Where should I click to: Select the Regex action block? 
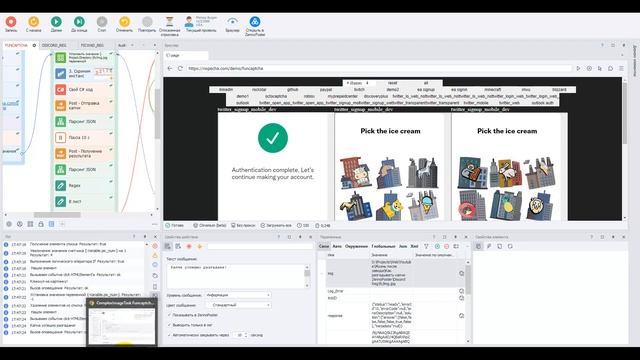(x=84, y=186)
